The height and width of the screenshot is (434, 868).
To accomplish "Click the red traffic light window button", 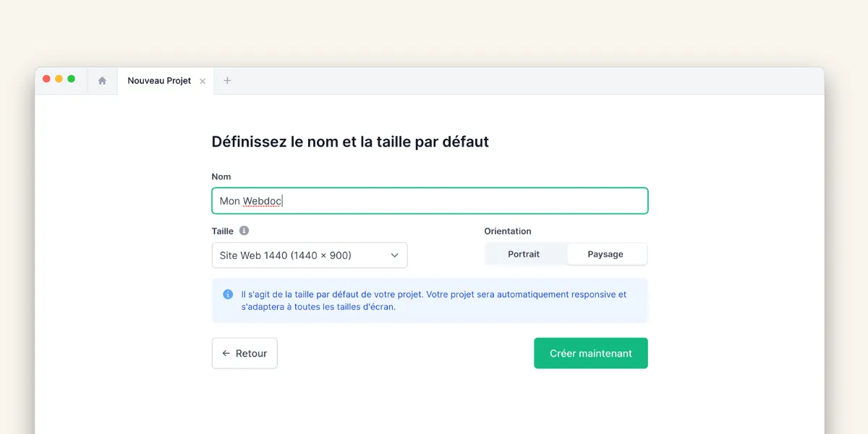I will [x=46, y=78].
